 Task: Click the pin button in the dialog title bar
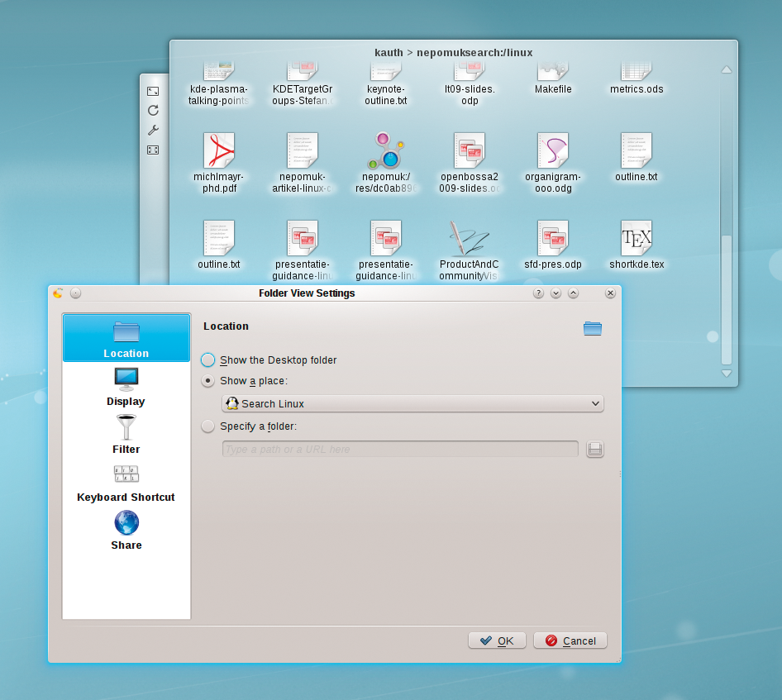click(x=75, y=293)
